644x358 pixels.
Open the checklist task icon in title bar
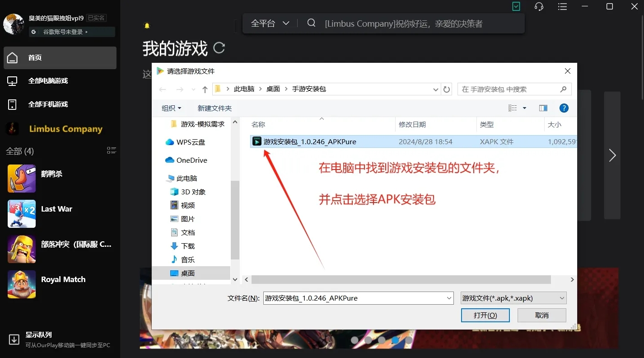[516, 7]
